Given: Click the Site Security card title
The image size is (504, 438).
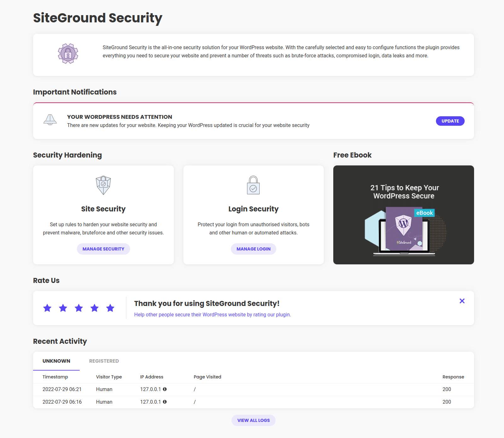Looking at the screenshot, I should 103,209.
